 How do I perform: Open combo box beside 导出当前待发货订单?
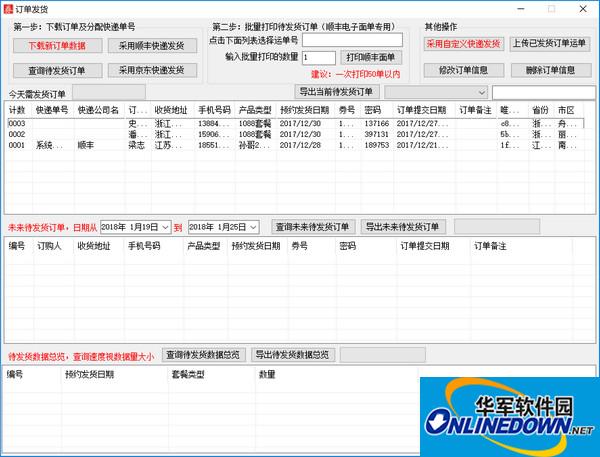pyautogui.click(x=436, y=92)
